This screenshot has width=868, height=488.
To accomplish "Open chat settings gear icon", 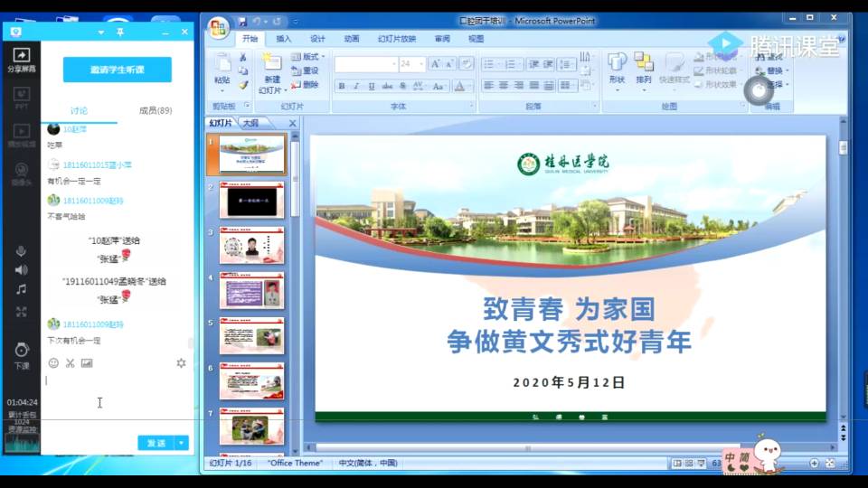I will pyautogui.click(x=181, y=363).
